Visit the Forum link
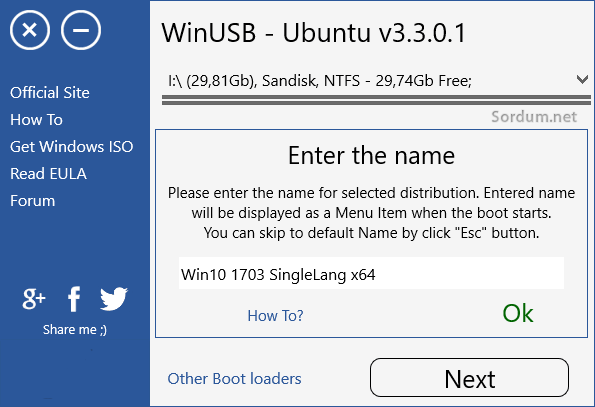The image size is (595, 407). tap(33, 201)
